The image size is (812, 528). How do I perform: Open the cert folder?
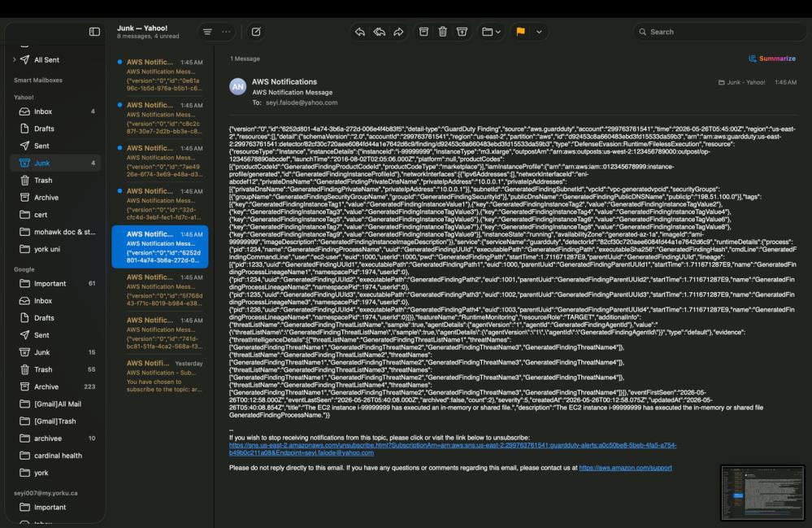55,215
